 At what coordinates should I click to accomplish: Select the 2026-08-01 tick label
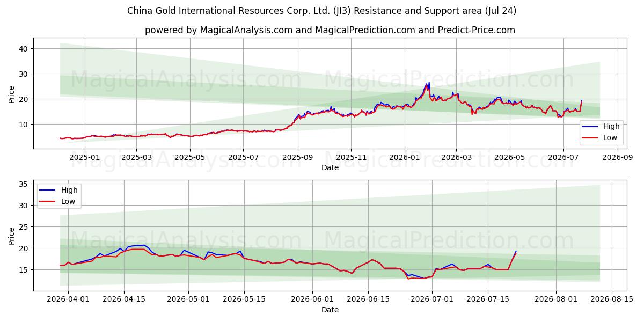(x=556, y=299)
